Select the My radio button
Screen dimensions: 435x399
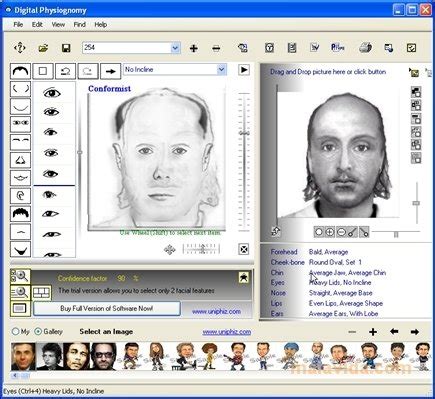[x=15, y=332]
